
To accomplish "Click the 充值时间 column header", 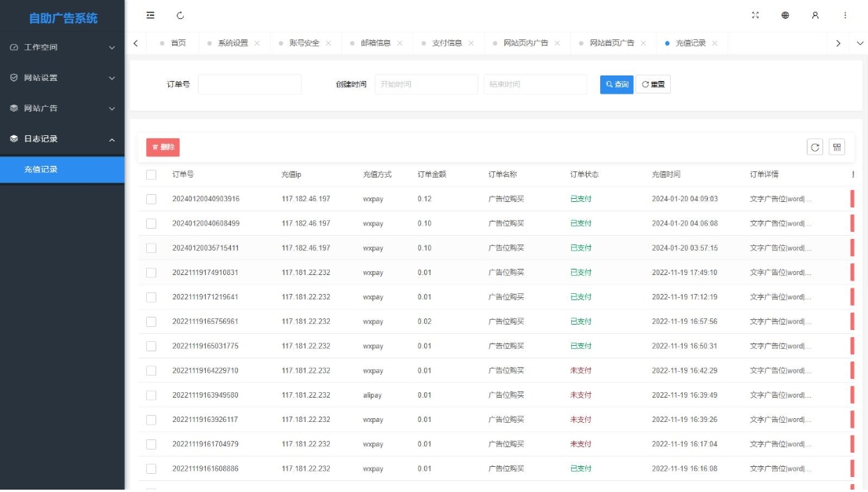I will 666,174.
